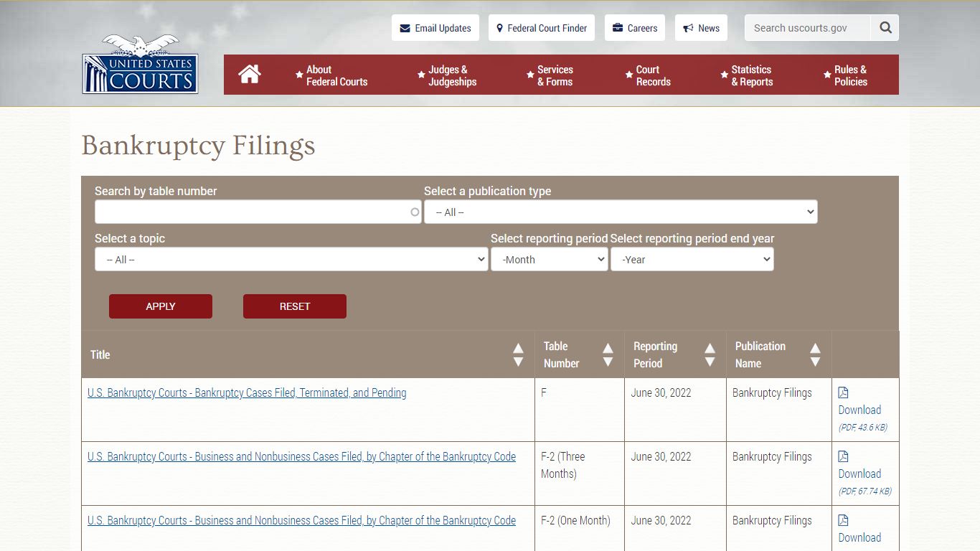Open the reporting period Month dropdown
This screenshot has width=980, height=551.
tap(550, 259)
